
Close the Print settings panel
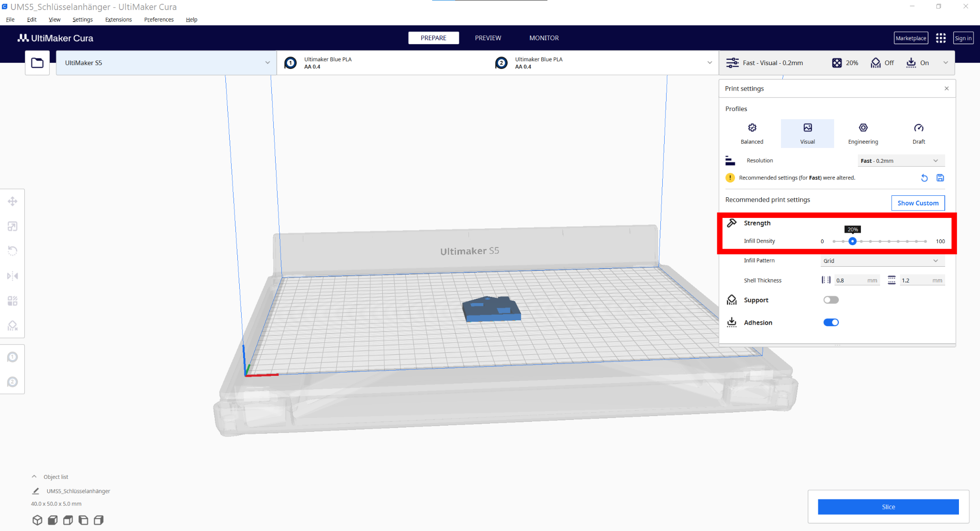(x=947, y=89)
